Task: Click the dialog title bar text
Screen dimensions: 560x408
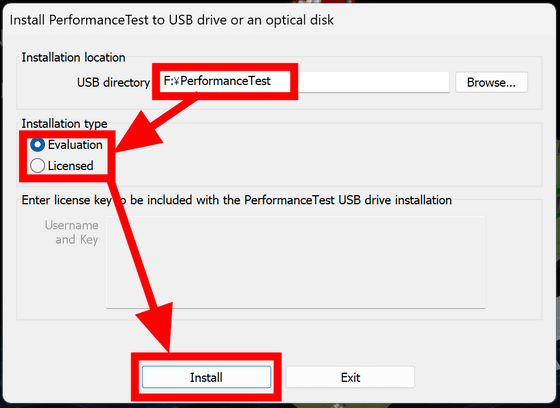Action: 171,20
